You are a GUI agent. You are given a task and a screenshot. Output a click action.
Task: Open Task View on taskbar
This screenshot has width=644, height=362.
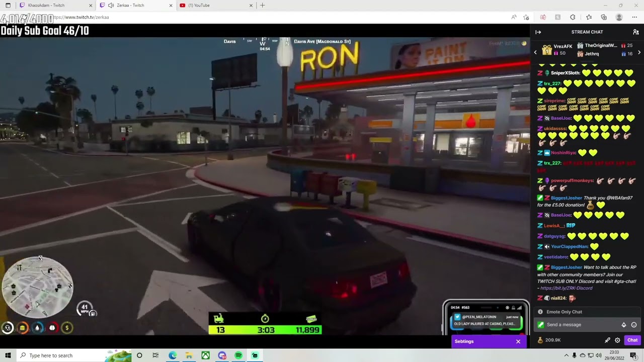click(x=155, y=355)
